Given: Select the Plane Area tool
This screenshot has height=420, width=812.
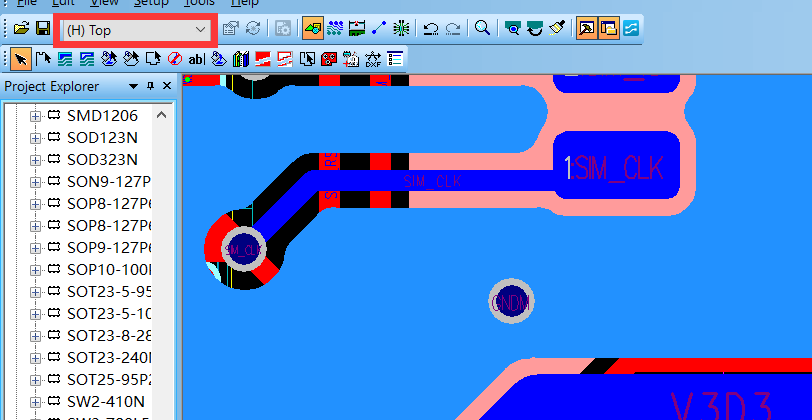Looking at the screenshot, I should pyautogui.click(x=263, y=59).
